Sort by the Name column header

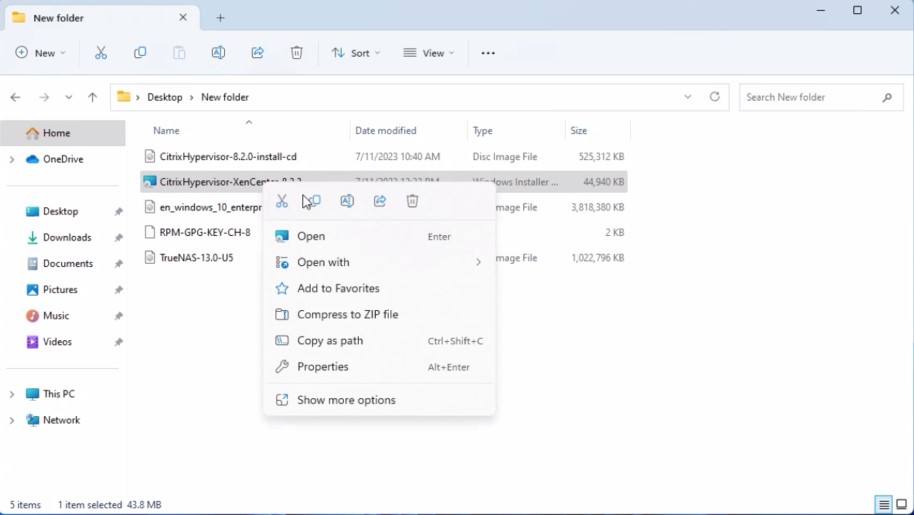[x=245, y=130]
